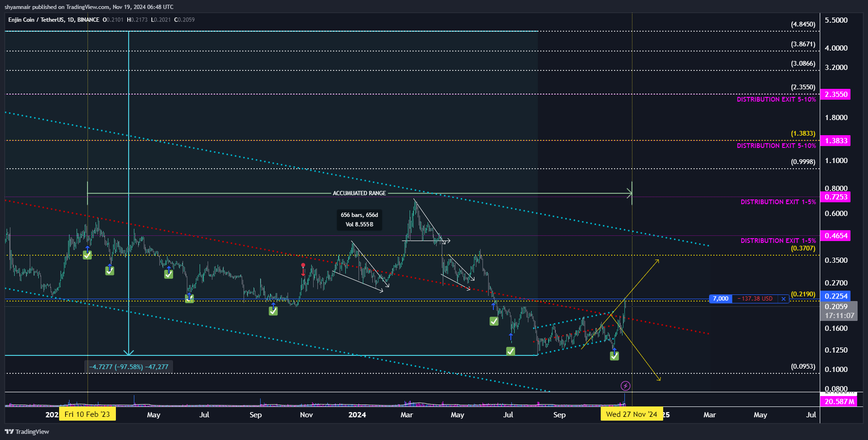Click the (0.0953) level text
This screenshot has height=440, width=868.
coord(803,367)
